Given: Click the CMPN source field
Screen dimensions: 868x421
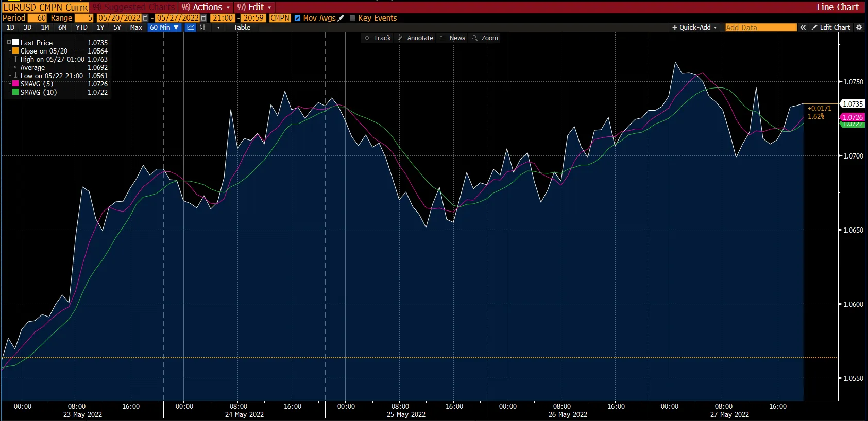Looking at the screenshot, I should pos(280,18).
